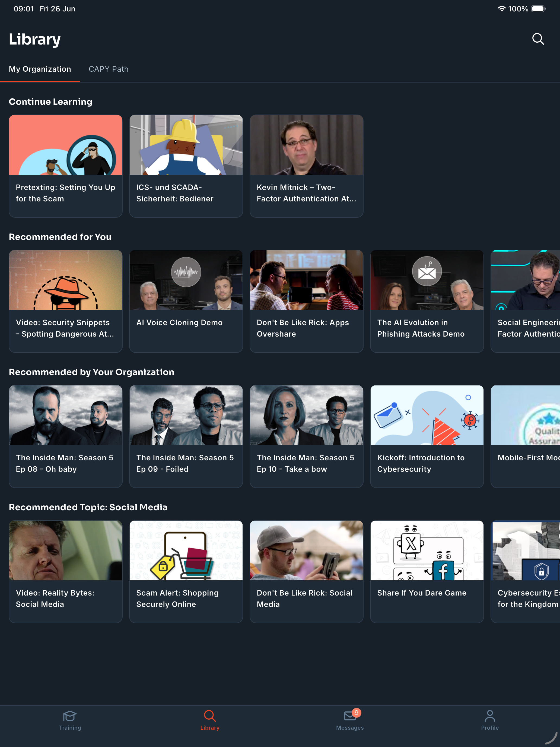Tap 'Share If You Dare Game' title
The width and height of the screenshot is (560, 747).
click(x=422, y=593)
